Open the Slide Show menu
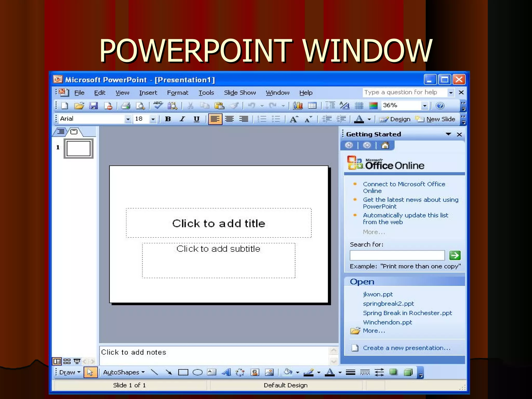The image size is (532, 399). pyautogui.click(x=240, y=93)
